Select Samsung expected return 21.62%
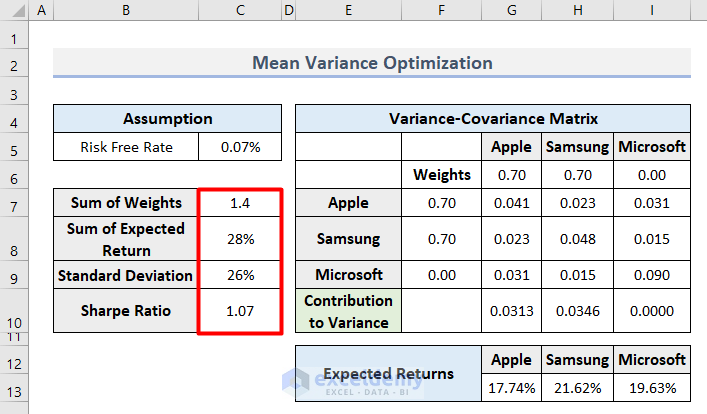 click(577, 387)
